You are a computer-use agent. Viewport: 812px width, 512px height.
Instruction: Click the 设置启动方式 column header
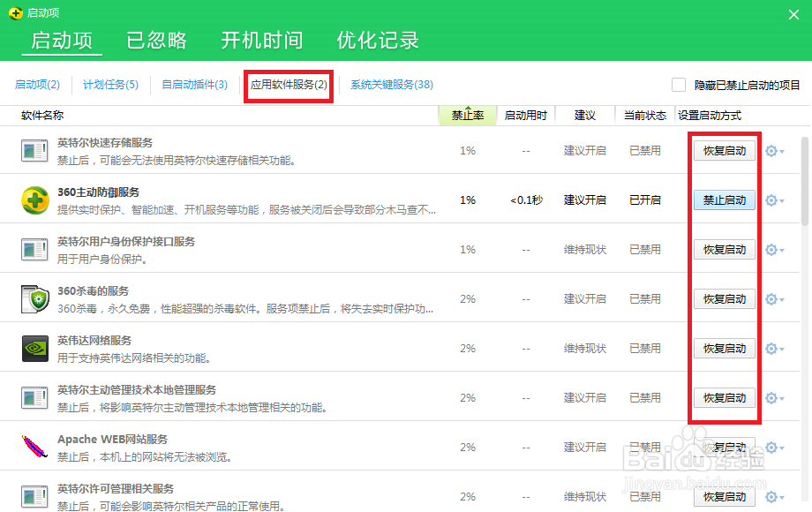(710, 116)
